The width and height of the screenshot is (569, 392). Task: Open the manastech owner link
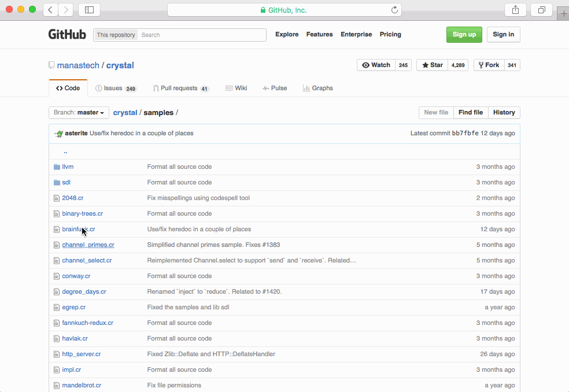click(x=78, y=65)
